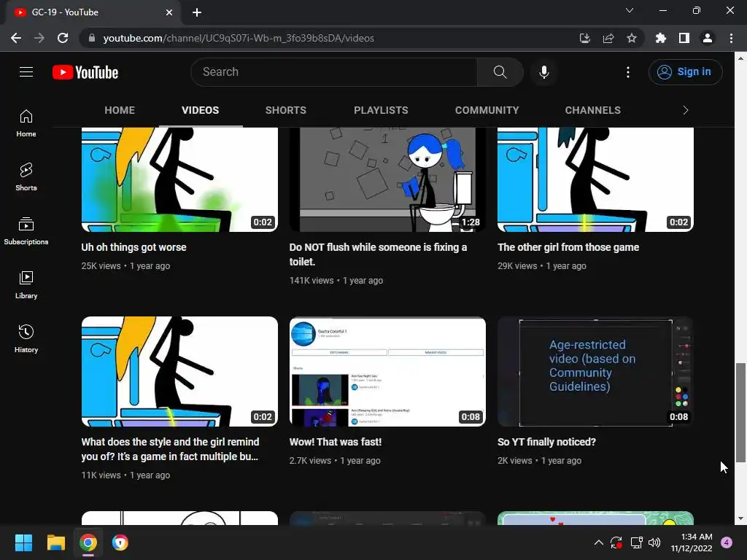The image size is (747, 560).
Task: Switch to the HOME channel tab
Action: tap(120, 110)
